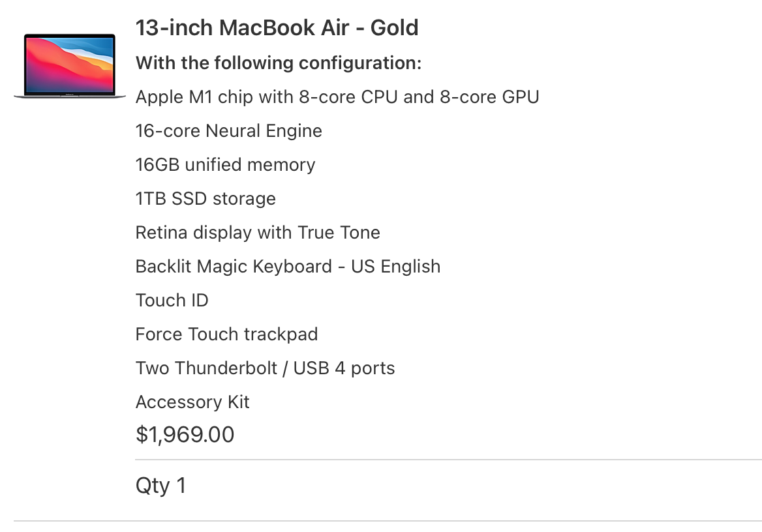Click the Two Thunderbolt / USB 4 ports line

click(x=266, y=368)
